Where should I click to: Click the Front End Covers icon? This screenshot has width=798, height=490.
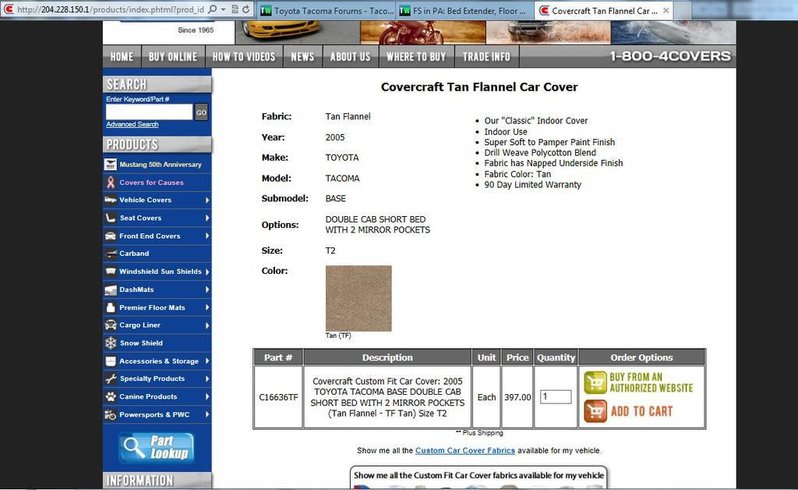click(x=110, y=236)
